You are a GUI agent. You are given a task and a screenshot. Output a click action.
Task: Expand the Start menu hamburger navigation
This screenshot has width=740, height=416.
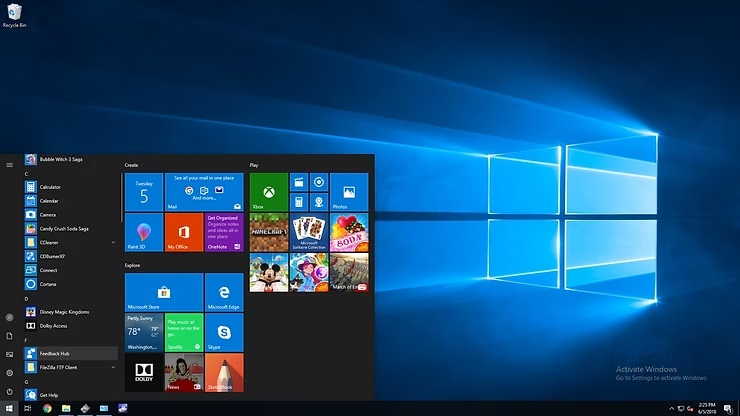click(x=9, y=165)
